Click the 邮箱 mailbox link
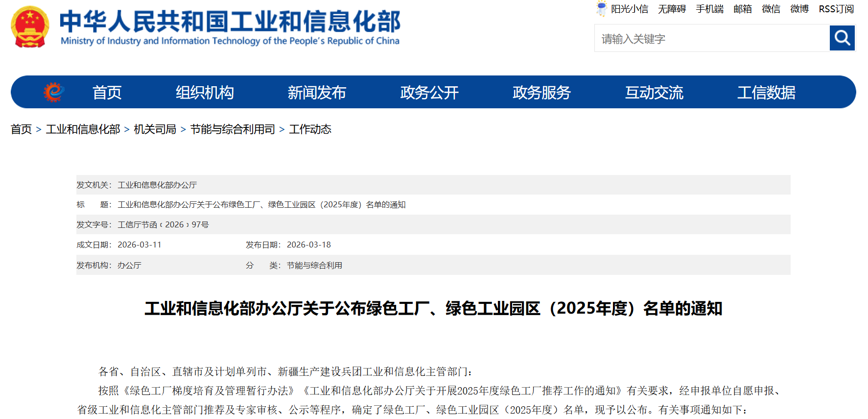Screen dimensions: 868x419 742,9
